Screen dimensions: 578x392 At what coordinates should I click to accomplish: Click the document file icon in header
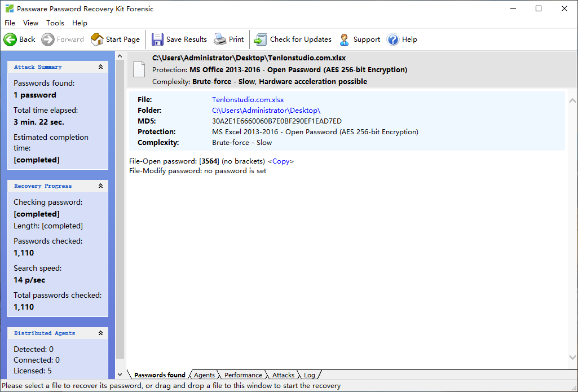[x=139, y=69]
